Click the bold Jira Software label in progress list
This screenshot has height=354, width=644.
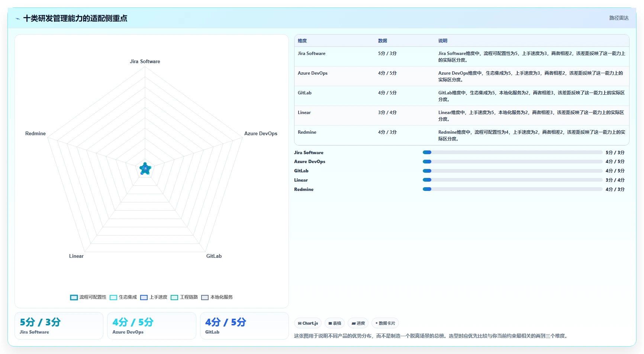tap(309, 153)
